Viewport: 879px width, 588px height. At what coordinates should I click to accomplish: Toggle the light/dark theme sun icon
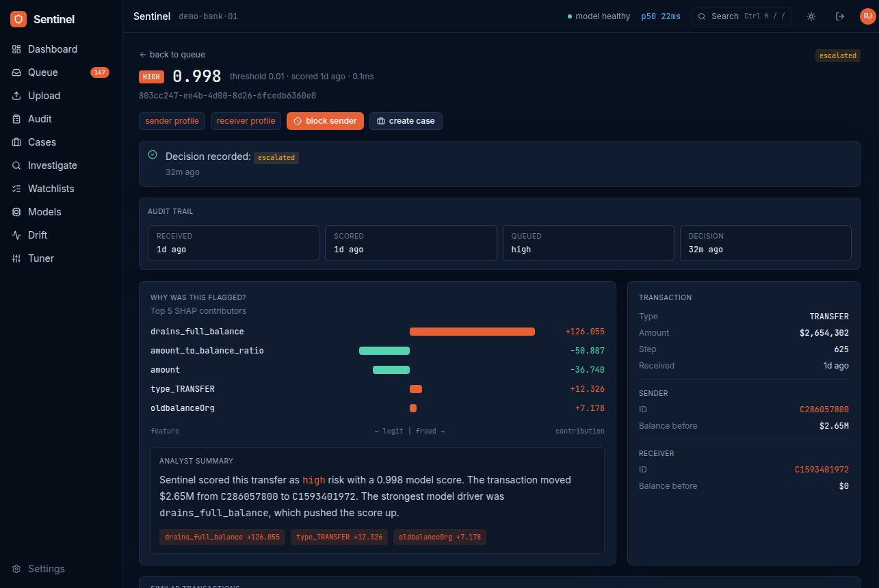pyautogui.click(x=811, y=16)
